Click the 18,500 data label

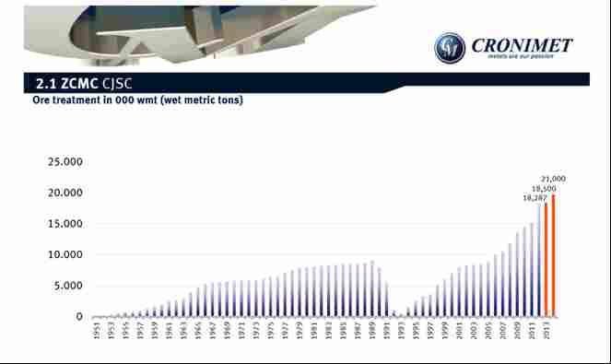544,189
